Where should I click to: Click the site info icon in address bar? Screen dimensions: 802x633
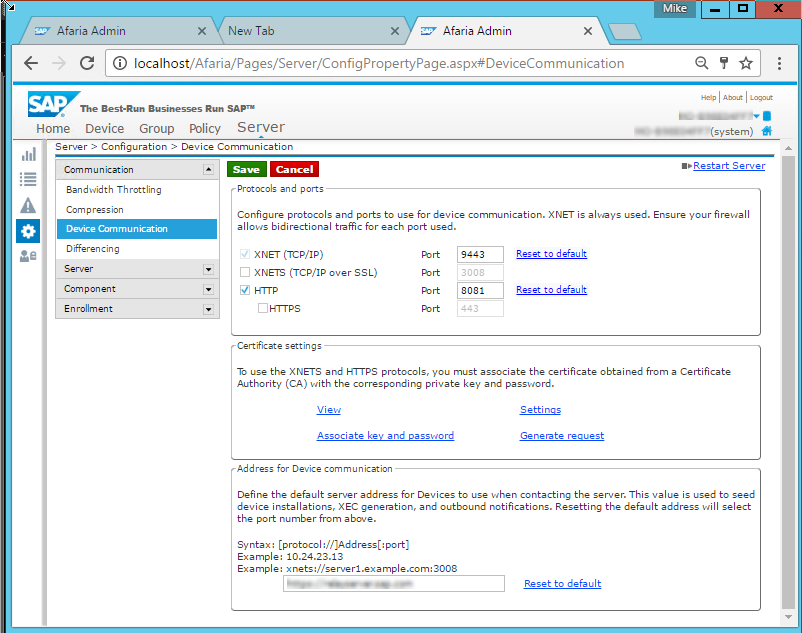120,63
